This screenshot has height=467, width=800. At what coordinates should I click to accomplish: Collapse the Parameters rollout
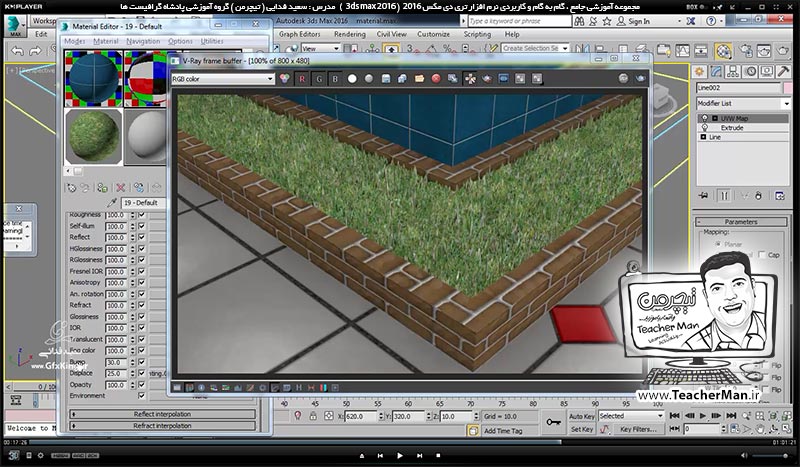[x=741, y=222]
